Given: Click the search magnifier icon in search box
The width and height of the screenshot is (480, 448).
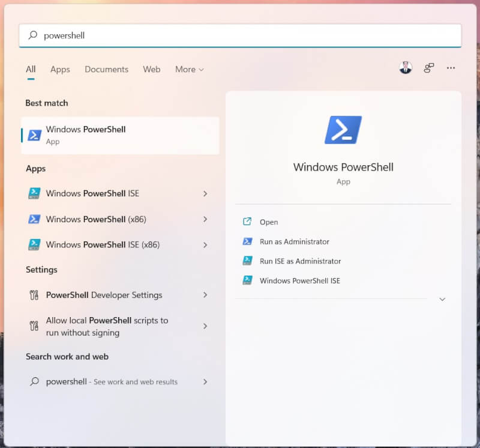Looking at the screenshot, I should pyautogui.click(x=33, y=35).
